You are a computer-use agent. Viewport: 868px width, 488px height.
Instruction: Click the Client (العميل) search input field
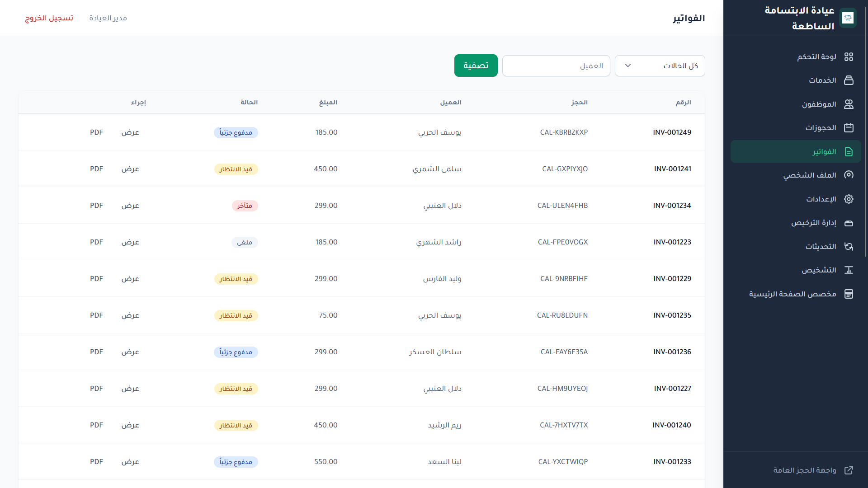pyautogui.click(x=556, y=66)
